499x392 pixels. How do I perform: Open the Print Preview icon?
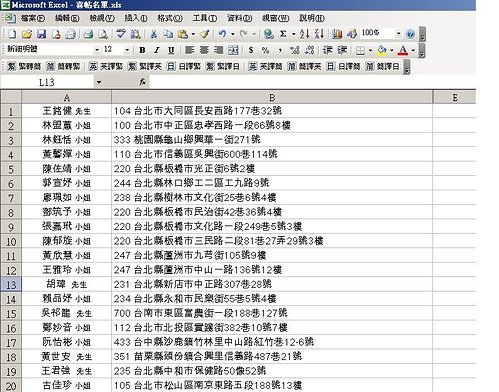point(103,34)
